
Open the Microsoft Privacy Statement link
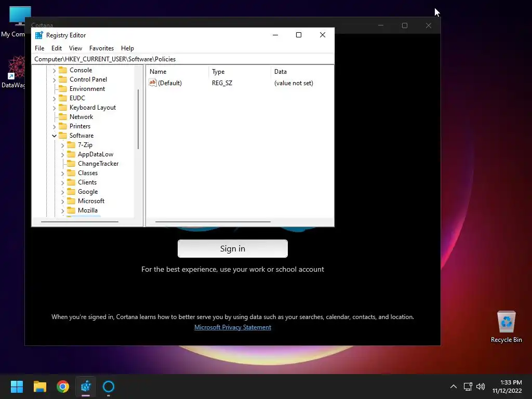click(232, 327)
